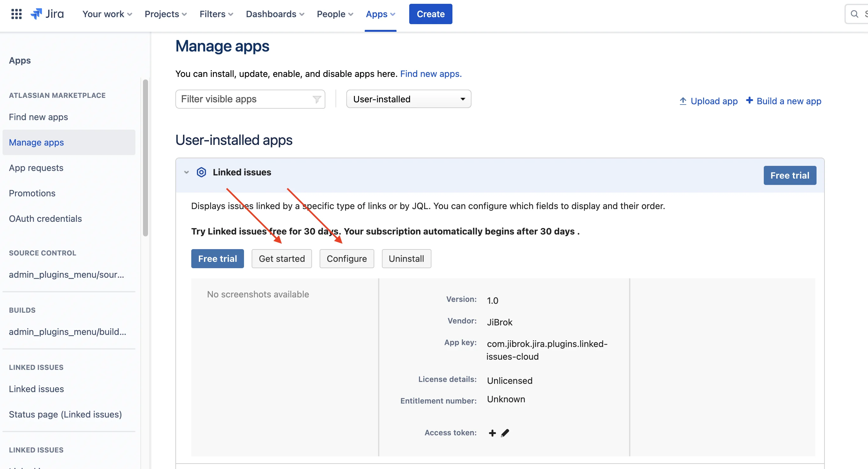Click the License details label
This screenshot has height=469, width=868.
[447, 379]
